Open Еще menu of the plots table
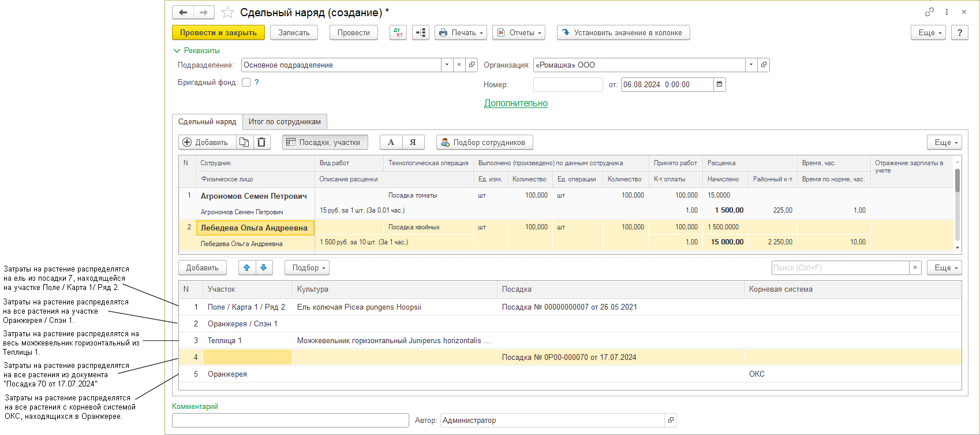Screen dimensions: 980x435 coord(945,267)
